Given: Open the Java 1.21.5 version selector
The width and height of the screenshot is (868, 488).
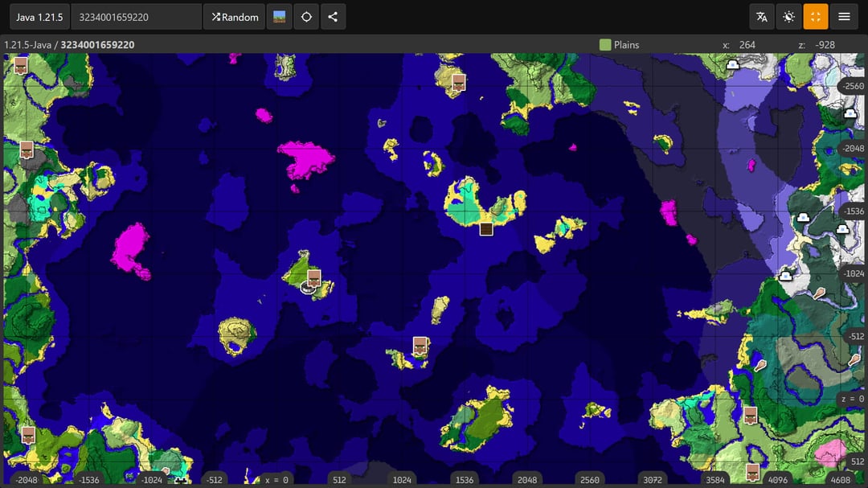Looking at the screenshot, I should [x=39, y=17].
